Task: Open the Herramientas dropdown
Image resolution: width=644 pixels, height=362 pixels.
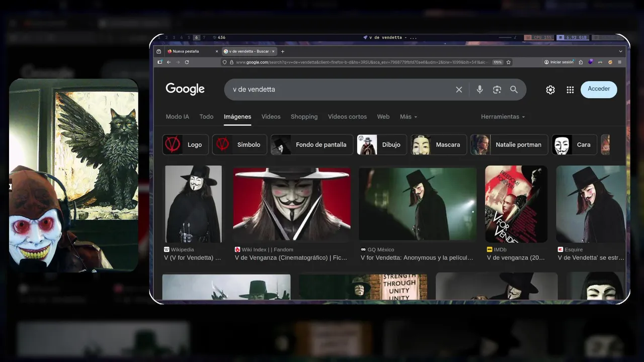Action: coord(503,117)
